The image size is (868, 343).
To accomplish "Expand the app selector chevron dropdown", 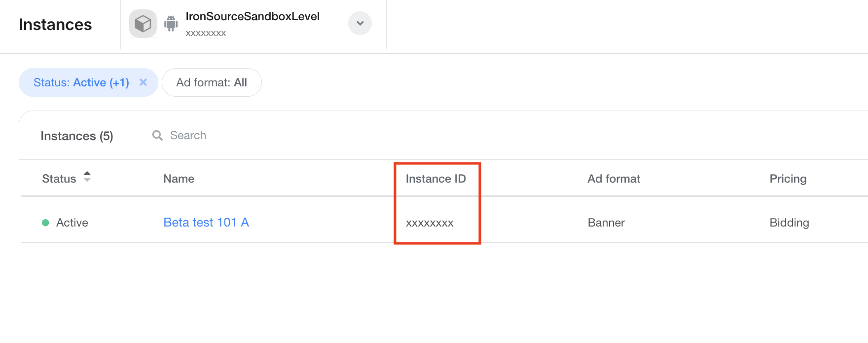I will pyautogui.click(x=360, y=23).
